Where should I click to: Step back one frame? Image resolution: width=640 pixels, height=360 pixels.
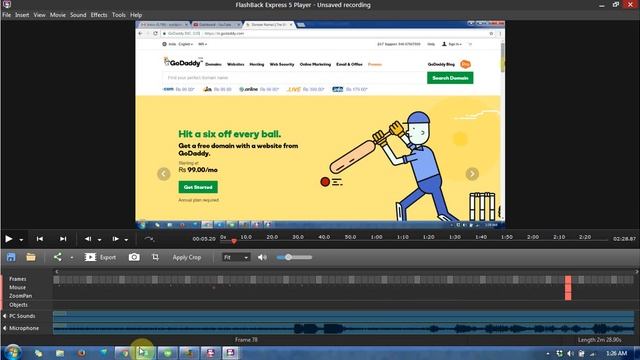pyautogui.click(x=88, y=239)
